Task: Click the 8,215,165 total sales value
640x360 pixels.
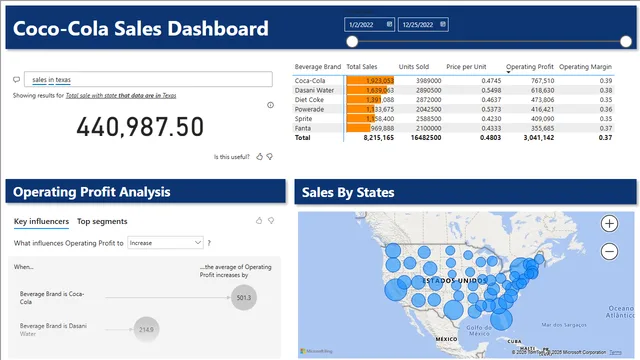Action: tap(379, 138)
